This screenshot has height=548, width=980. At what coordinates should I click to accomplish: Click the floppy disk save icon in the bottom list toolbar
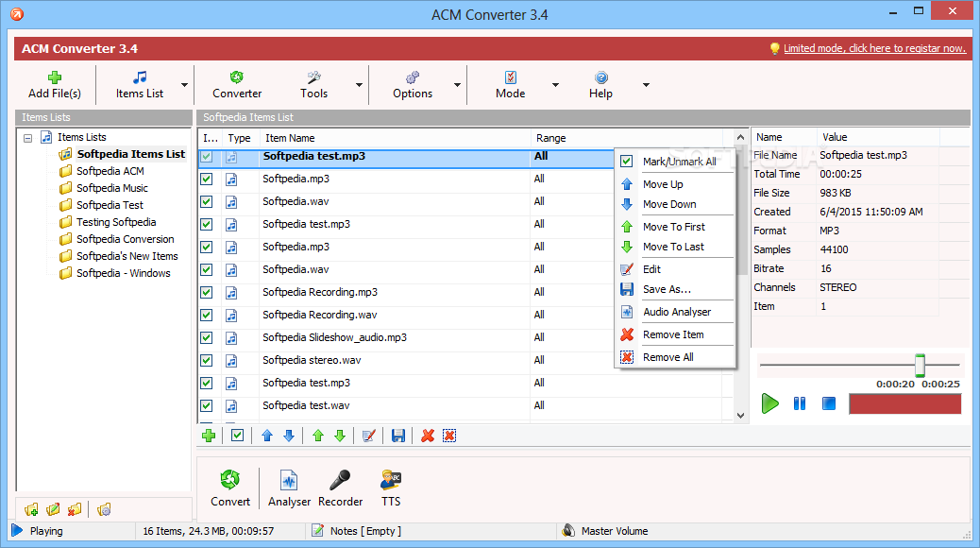pyautogui.click(x=398, y=436)
